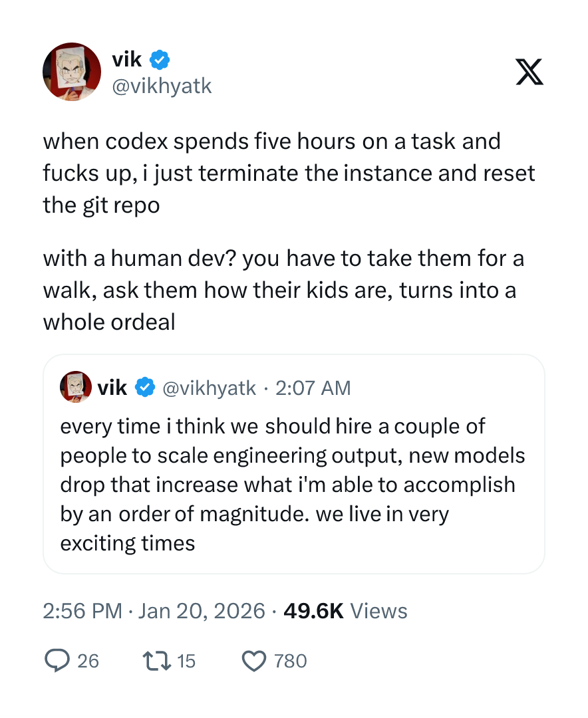
Task: Click vik's profile avatar picture
Action: coord(72,72)
